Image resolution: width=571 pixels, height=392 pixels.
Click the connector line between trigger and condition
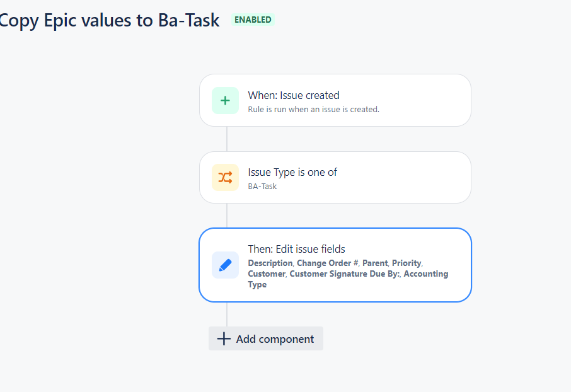point(227,139)
